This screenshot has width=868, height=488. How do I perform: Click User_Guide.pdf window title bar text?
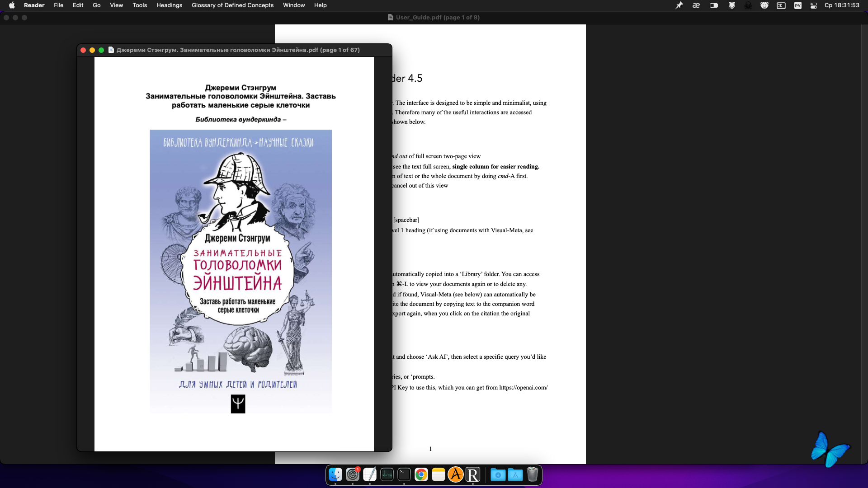click(x=438, y=17)
